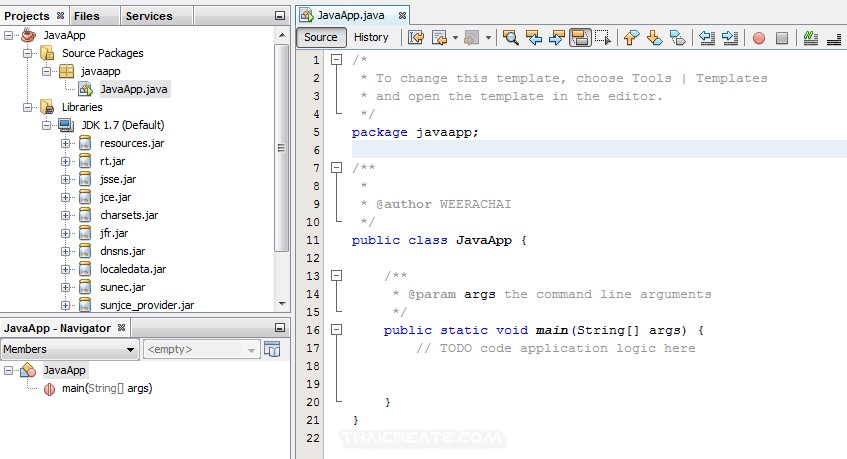
Task: Collapse the JDK 1.7 (Default) node
Action: [x=46, y=125]
